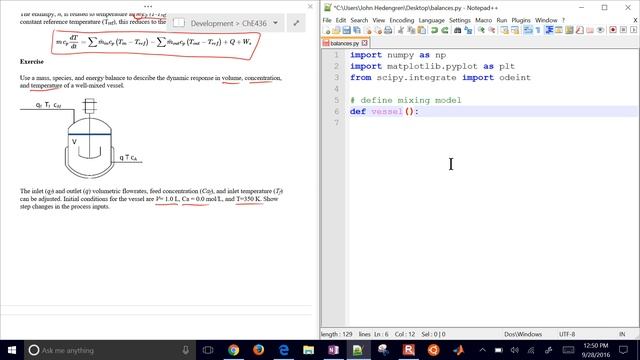640x360 pixels.
Task: Click the expand arrows button beside ChE436
Action: pyautogui.click(x=296, y=23)
